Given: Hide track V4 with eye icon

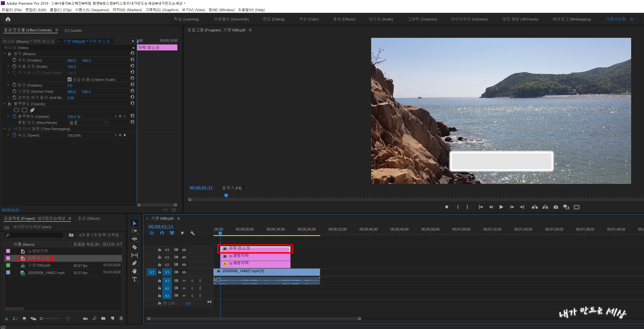Looking at the screenshot, I should [184, 250].
